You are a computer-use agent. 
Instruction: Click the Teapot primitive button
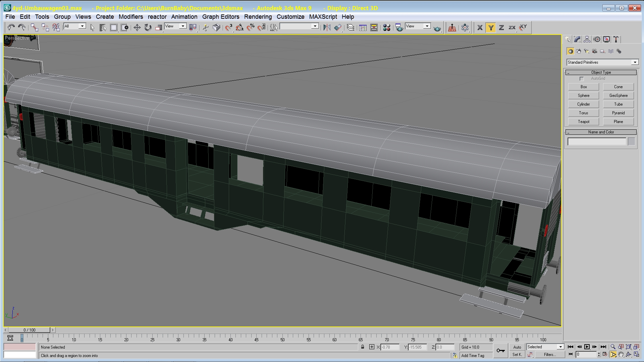[583, 122]
